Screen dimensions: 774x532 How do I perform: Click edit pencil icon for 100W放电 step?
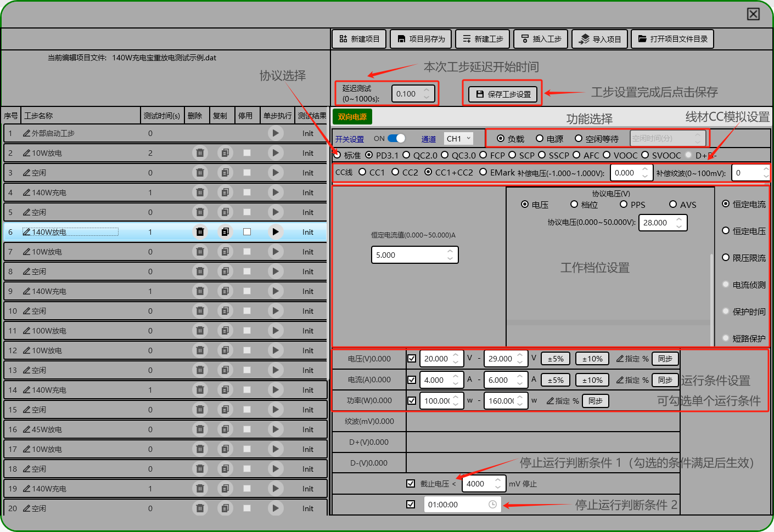click(x=26, y=331)
